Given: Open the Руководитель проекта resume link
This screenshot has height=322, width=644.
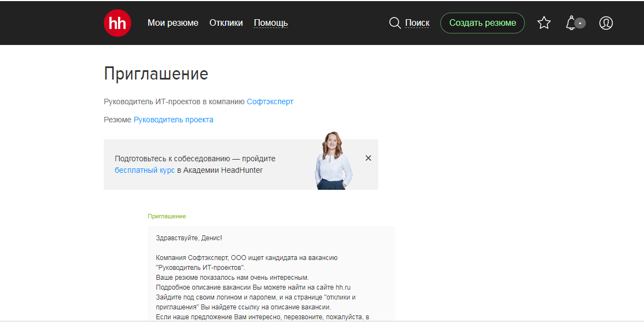Looking at the screenshot, I should click(x=173, y=120).
